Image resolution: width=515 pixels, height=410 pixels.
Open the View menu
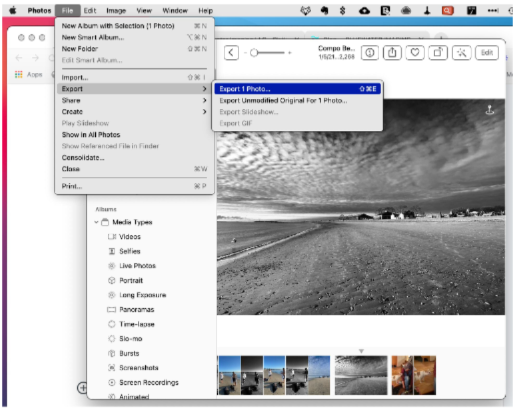point(144,11)
